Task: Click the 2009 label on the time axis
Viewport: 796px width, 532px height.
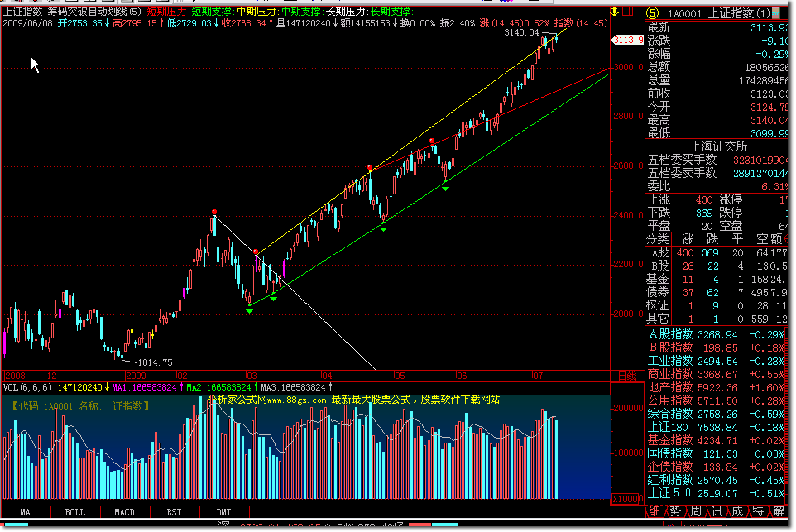Action: click(x=136, y=376)
